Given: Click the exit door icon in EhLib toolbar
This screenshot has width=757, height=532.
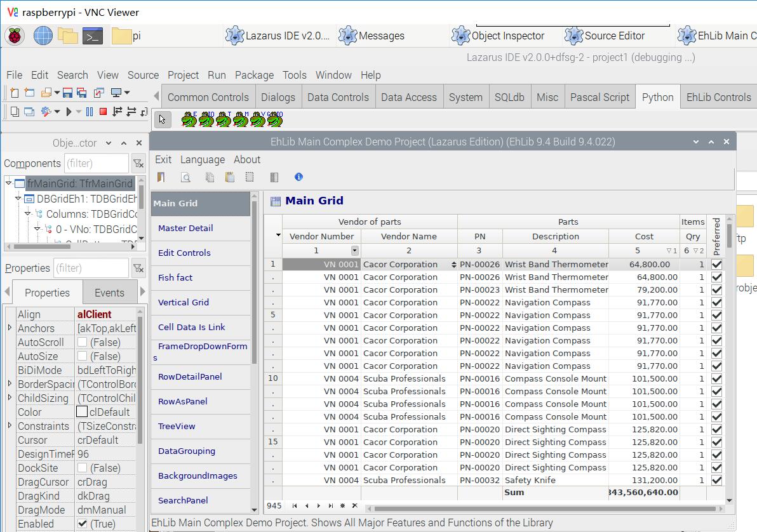Looking at the screenshot, I should click(x=161, y=177).
